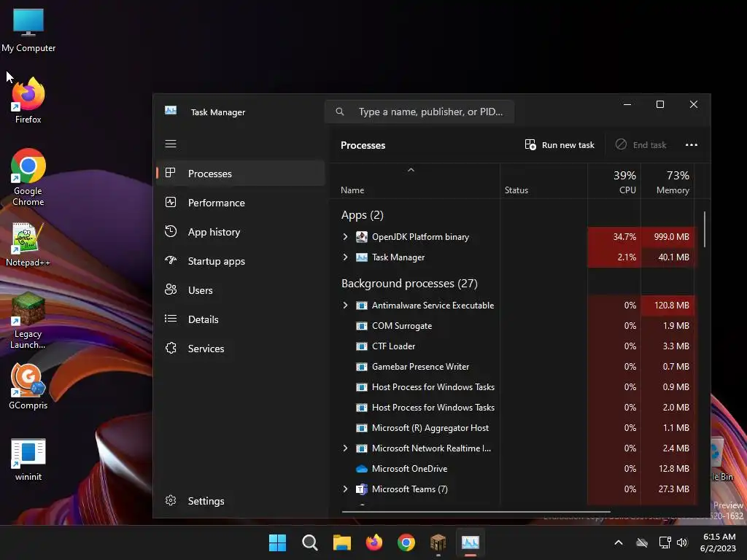The width and height of the screenshot is (747, 560).
Task: Select the Legacy Launcher desktop shortcut
Action: pos(28,321)
